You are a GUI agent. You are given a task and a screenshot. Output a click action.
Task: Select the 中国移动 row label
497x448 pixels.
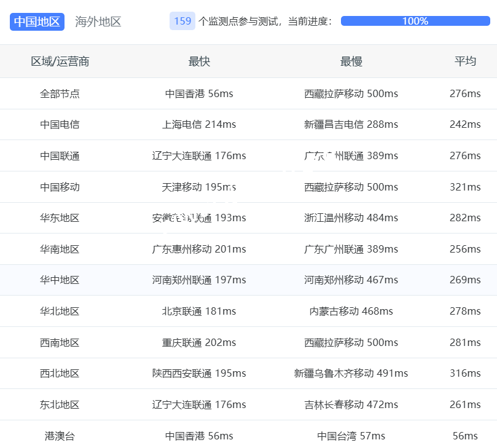[60, 187]
